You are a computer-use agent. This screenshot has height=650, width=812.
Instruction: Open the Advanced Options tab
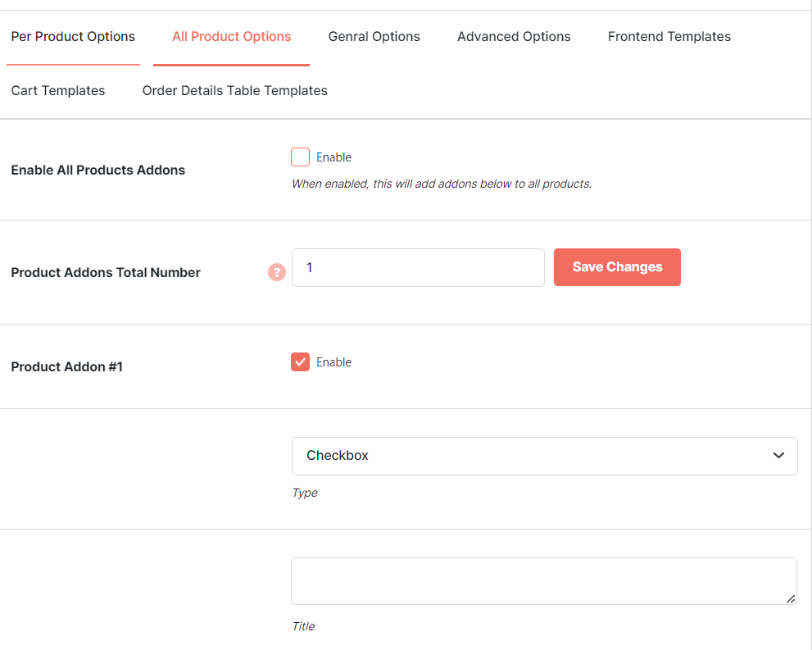point(514,37)
